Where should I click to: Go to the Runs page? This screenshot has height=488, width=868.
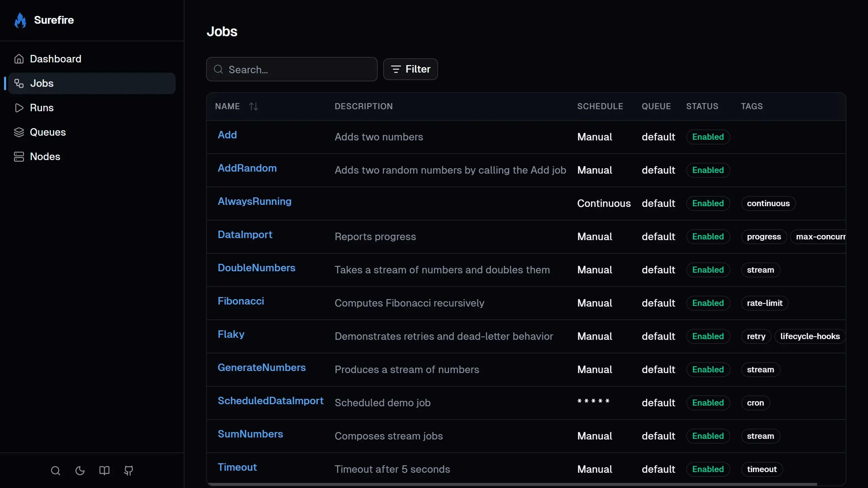pos(42,108)
